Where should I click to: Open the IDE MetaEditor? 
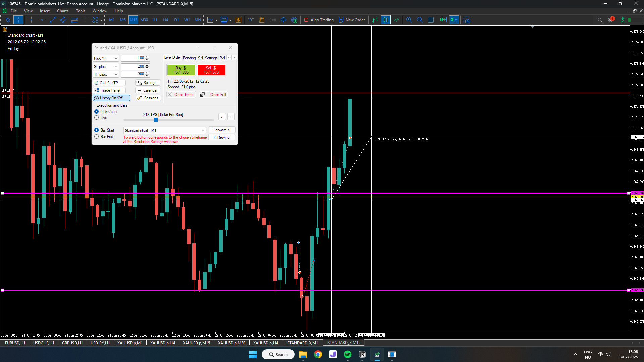(251, 20)
